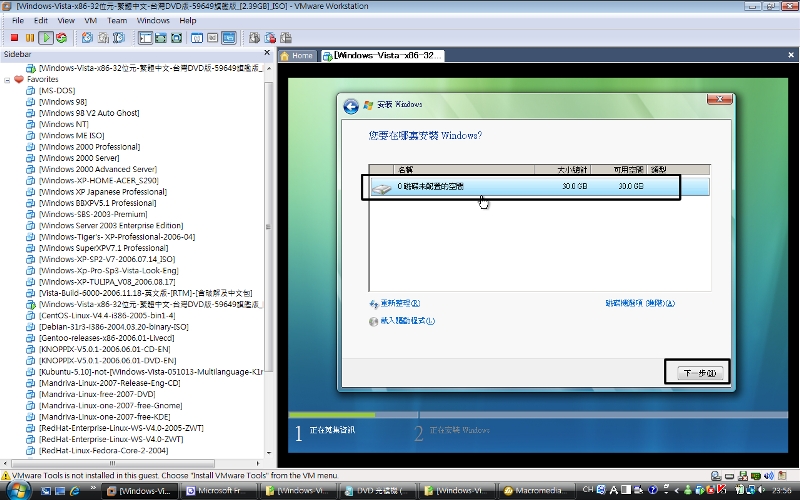Viewport: 800px width, 500px height.
Task: Open the View menu
Action: point(66,20)
